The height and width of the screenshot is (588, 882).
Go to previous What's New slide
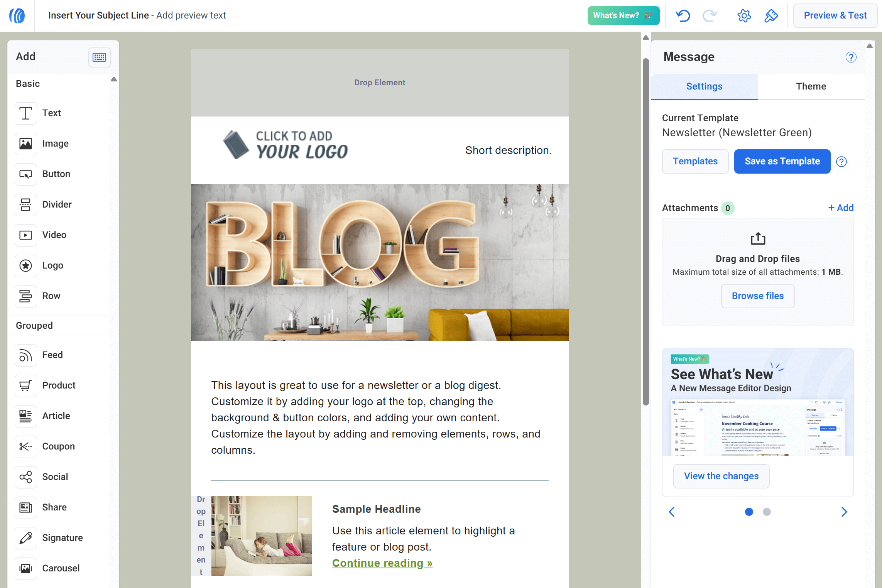[x=672, y=512]
